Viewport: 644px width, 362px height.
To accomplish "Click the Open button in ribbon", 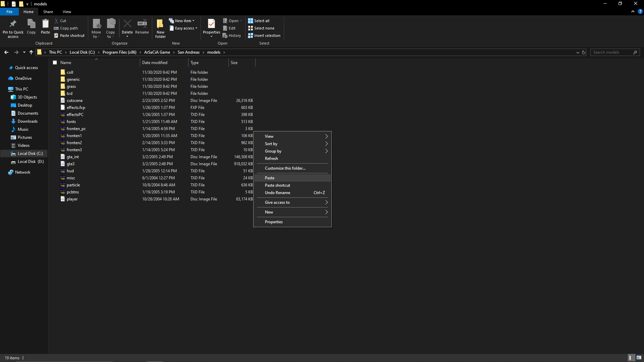I will pyautogui.click(x=232, y=21).
